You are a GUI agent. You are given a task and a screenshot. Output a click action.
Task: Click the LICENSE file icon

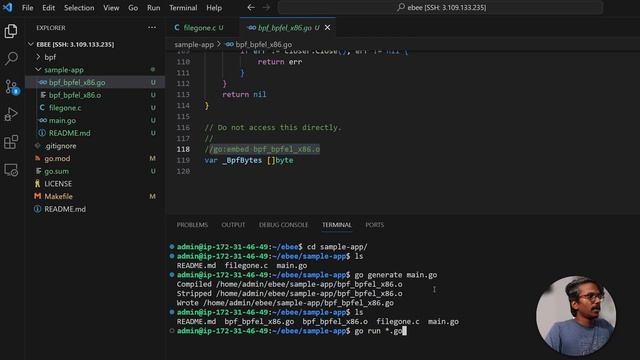(38, 184)
